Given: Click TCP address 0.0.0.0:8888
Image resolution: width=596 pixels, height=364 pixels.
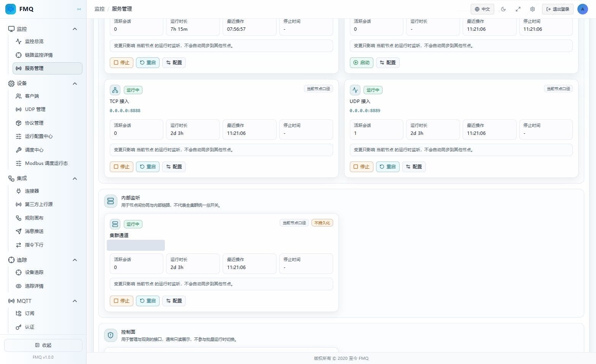Looking at the screenshot, I should [125, 111].
